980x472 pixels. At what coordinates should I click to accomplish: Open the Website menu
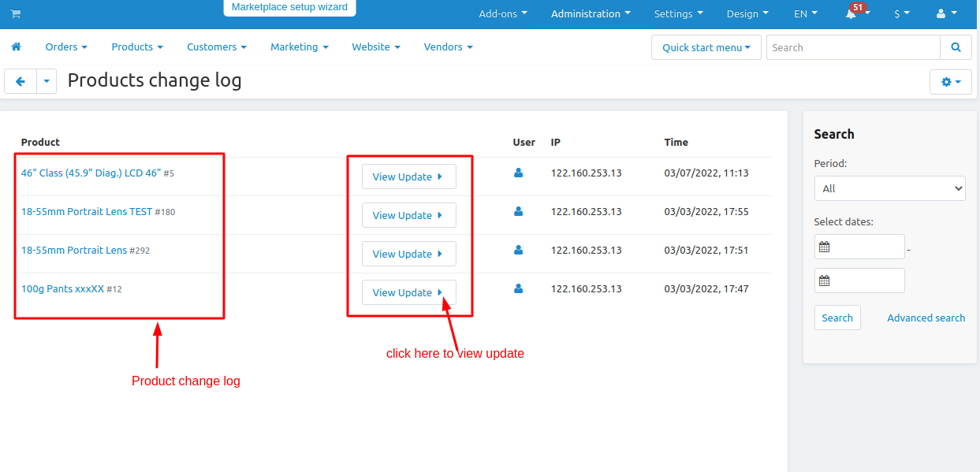point(376,46)
